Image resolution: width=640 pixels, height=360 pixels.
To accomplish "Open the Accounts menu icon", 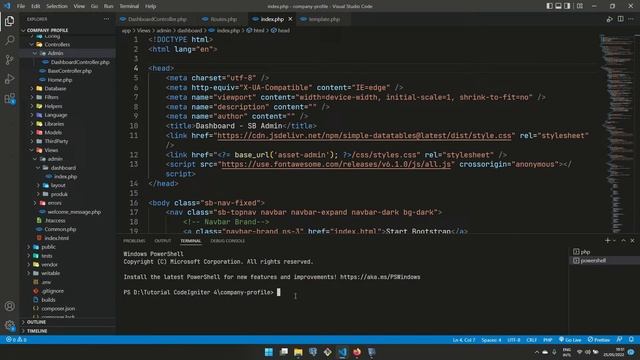I will pos(9,306).
